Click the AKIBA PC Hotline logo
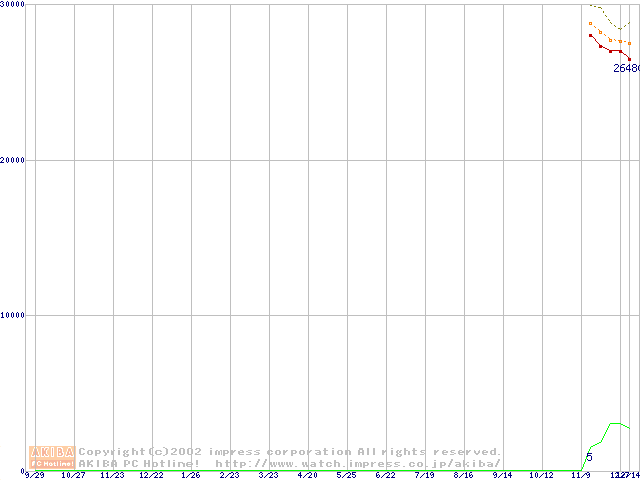Image resolution: width=640 pixels, height=480 pixels. click(52, 457)
